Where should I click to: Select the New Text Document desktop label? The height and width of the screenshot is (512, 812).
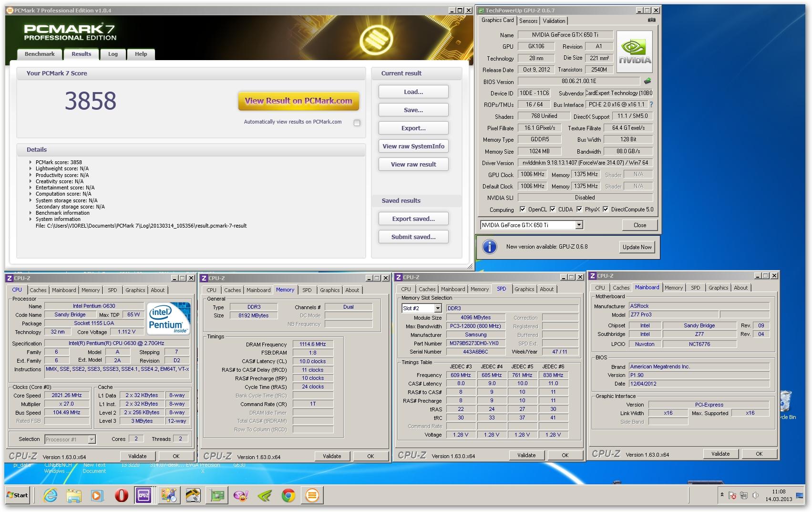[94, 468]
